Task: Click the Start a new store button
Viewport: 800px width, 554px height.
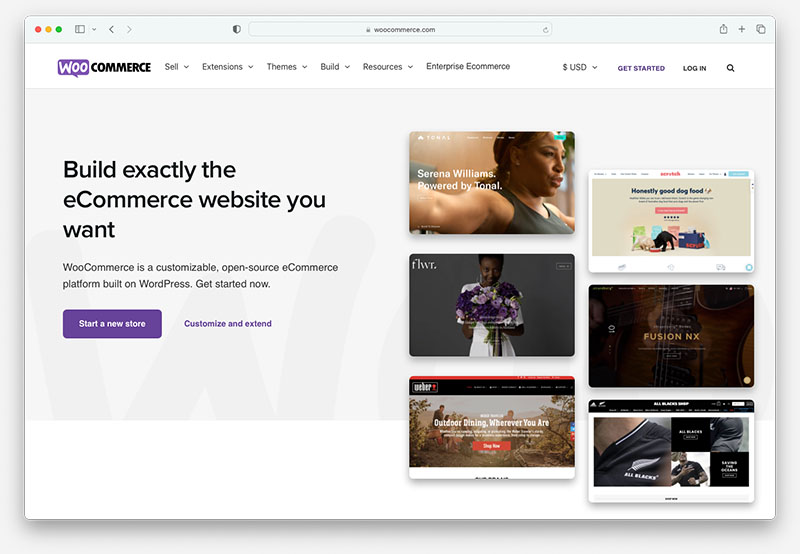Action: coord(112,324)
